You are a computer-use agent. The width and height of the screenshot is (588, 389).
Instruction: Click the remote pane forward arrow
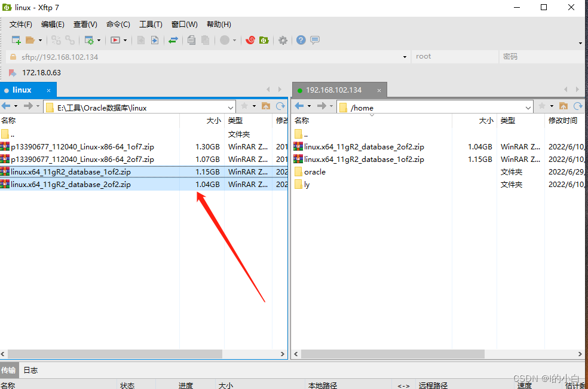(321, 106)
